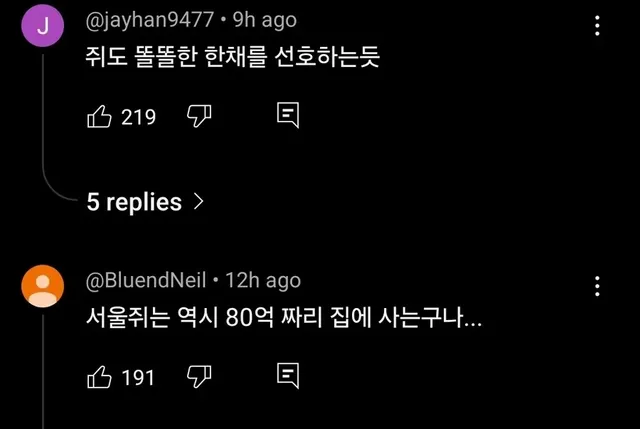Click the chevron beside 5 replies
The image size is (640, 429).
198,202
